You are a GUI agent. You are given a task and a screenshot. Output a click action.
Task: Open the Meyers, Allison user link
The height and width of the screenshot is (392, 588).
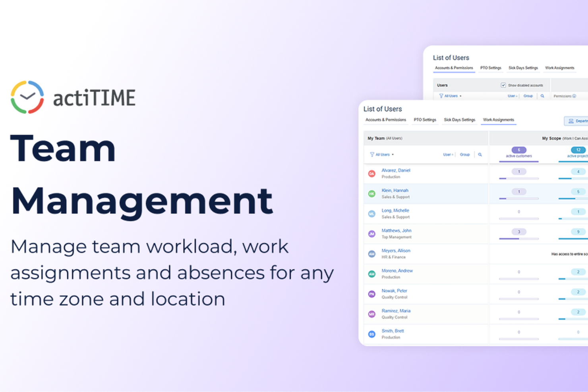(396, 251)
